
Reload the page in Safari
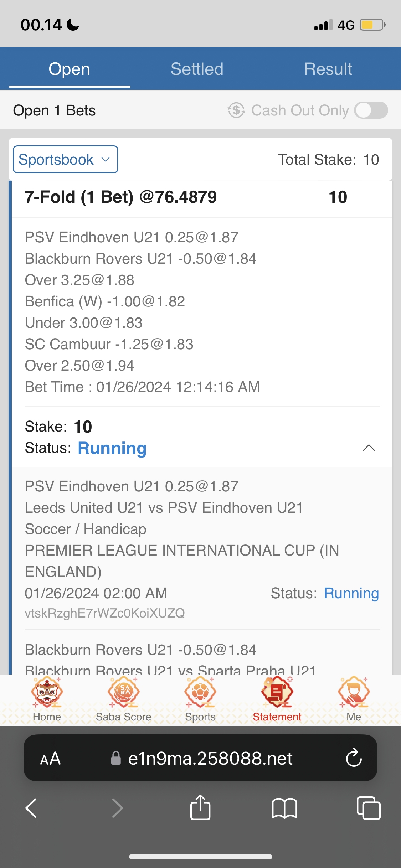(x=354, y=758)
